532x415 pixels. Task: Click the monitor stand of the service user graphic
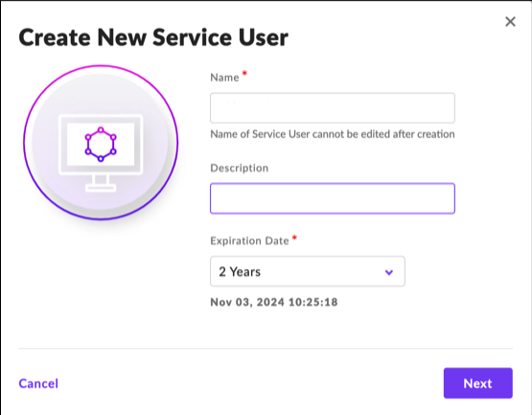(101, 184)
